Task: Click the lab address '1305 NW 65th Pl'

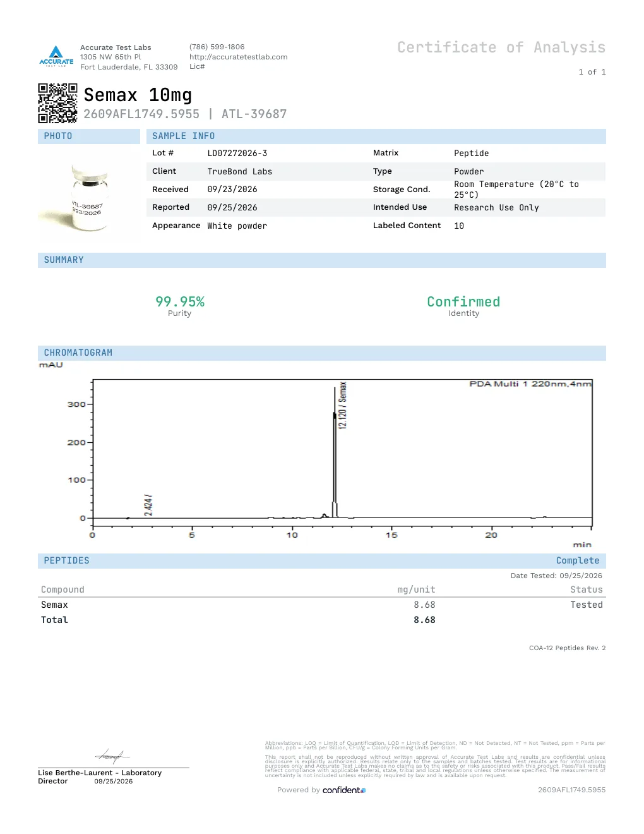Action: tap(110, 57)
